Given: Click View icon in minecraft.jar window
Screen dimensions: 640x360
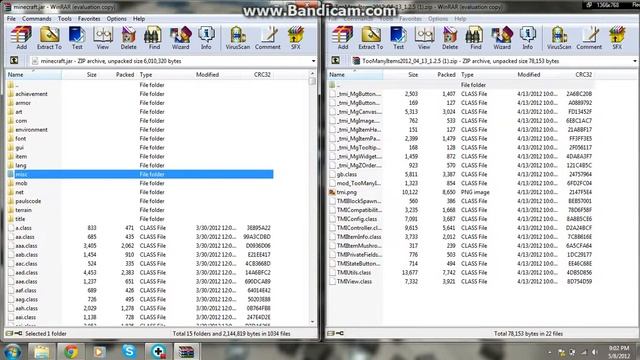Looking at the screenshot, I should click(102, 38).
